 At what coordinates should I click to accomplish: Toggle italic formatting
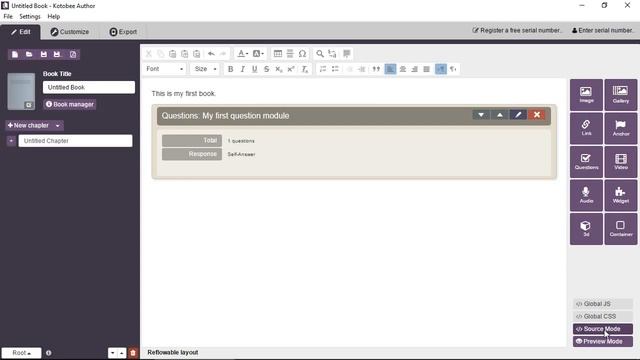(242, 69)
